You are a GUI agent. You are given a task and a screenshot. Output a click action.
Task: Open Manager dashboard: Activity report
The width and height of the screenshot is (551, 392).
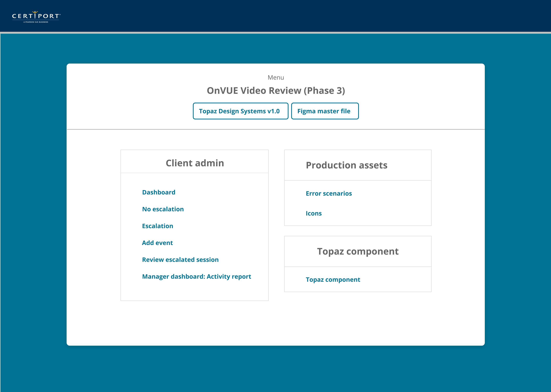pos(197,277)
